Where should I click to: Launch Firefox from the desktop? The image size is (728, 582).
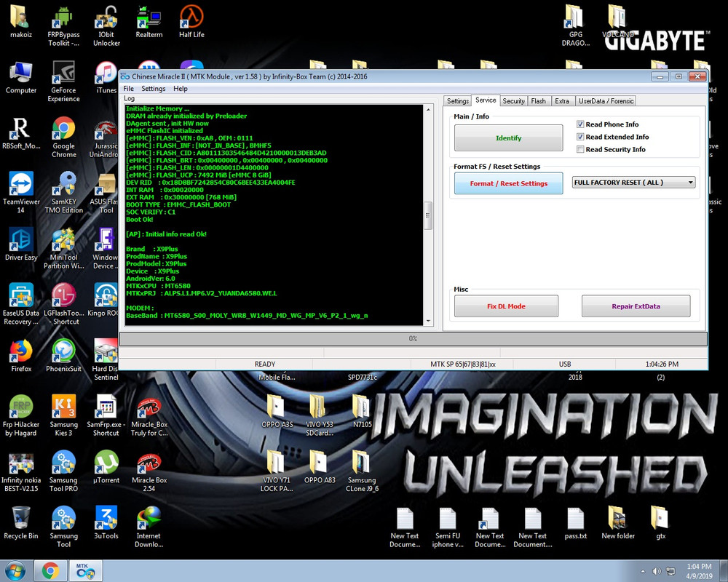[x=21, y=356]
